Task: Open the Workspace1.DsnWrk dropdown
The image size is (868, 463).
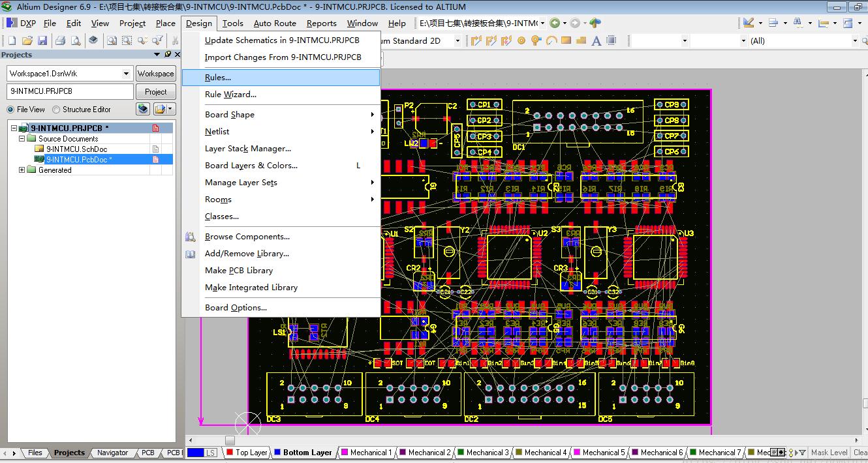Action: [125, 73]
